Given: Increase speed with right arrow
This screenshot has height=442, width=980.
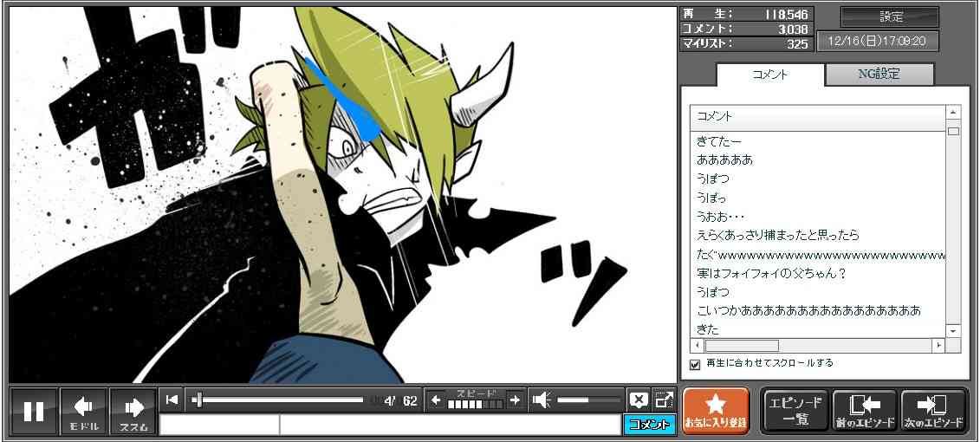Looking at the screenshot, I should point(515,400).
